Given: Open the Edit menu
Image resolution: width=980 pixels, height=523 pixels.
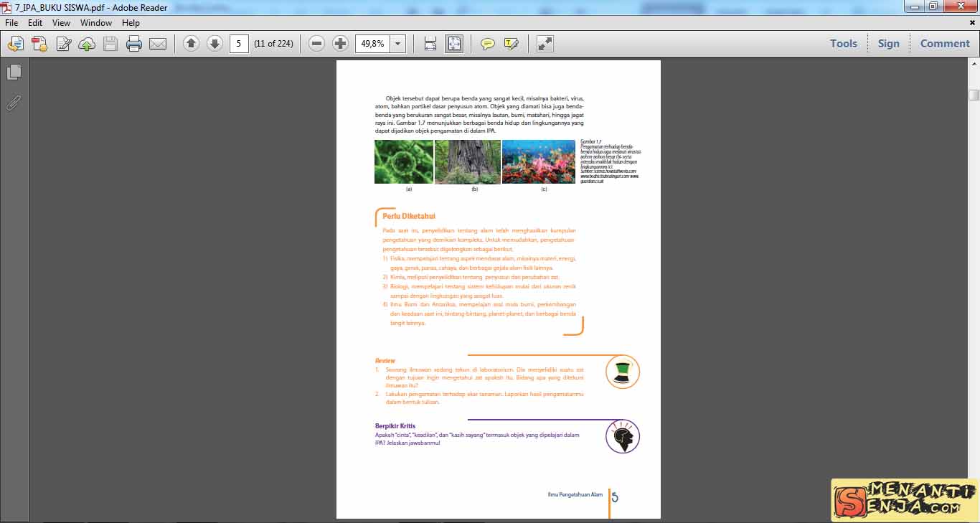Looking at the screenshot, I should click(x=35, y=23).
